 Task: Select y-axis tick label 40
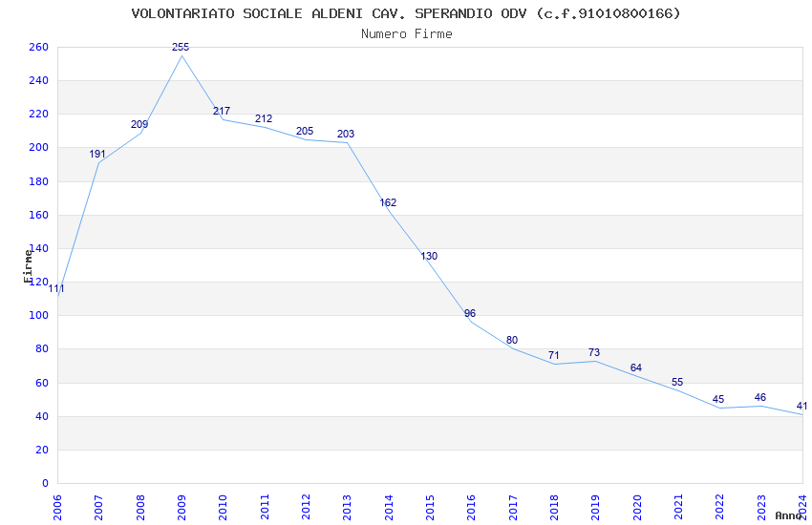coord(42,417)
